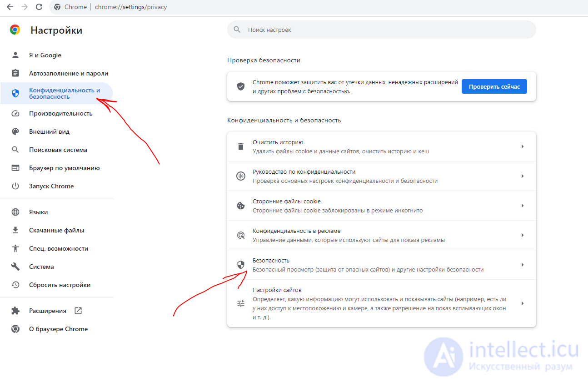The width and height of the screenshot is (588, 383).
Task: Open the Очистить историю row
Action: click(382, 146)
